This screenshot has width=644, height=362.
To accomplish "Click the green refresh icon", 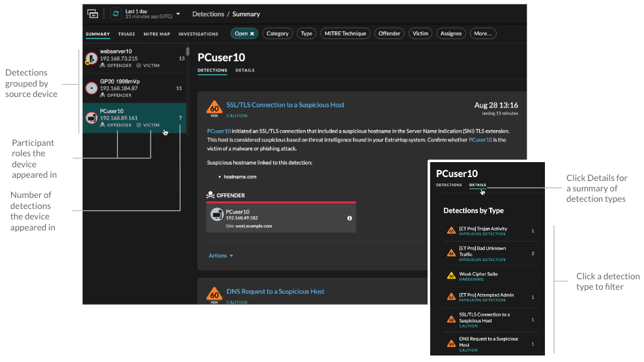I will pyautogui.click(x=116, y=14).
